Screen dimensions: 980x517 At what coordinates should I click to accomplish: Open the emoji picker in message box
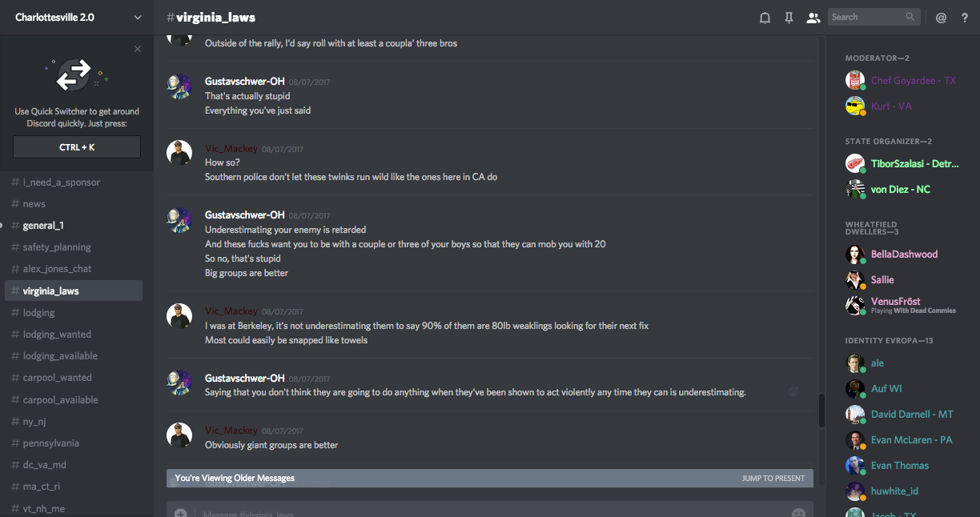[x=798, y=513]
